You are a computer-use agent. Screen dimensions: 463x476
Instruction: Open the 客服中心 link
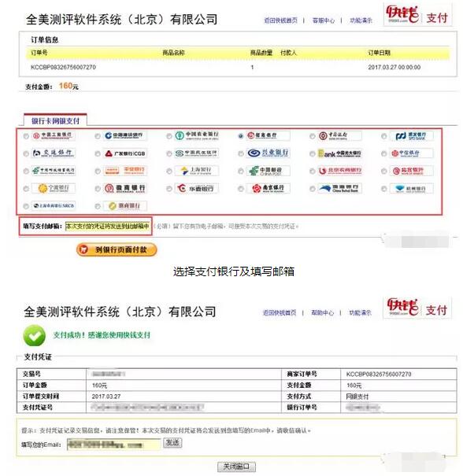(x=324, y=20)
